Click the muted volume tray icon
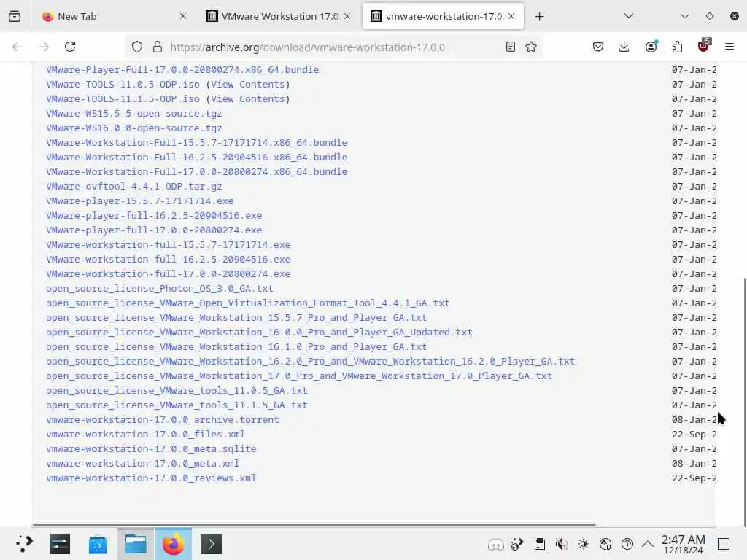The height and width of the screenshot is (560, 747). [x=561, y=544]
